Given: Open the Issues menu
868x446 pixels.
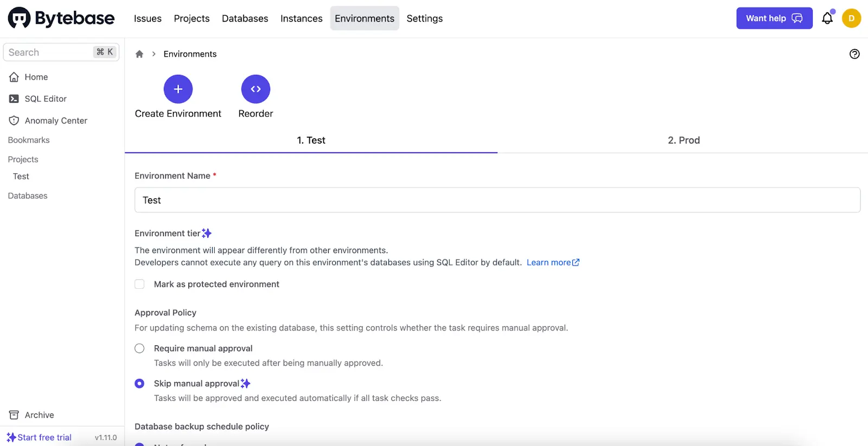Looking at the screenshot, I should click(x=148, y=18).
